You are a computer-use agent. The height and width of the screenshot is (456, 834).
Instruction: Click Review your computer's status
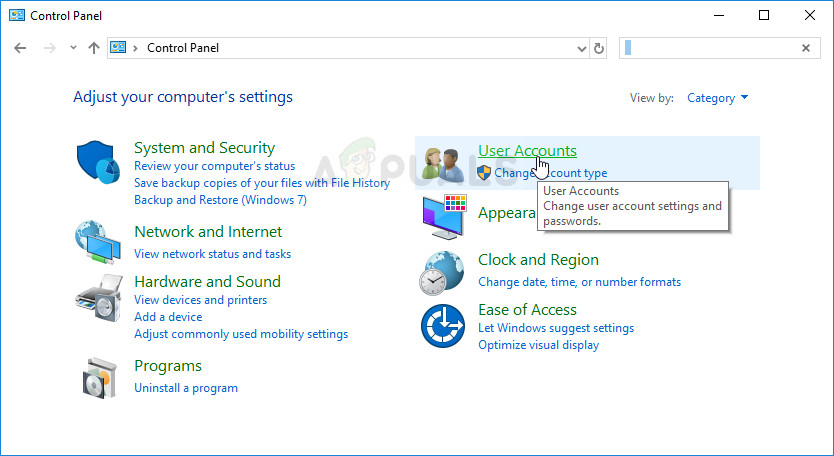214,166
